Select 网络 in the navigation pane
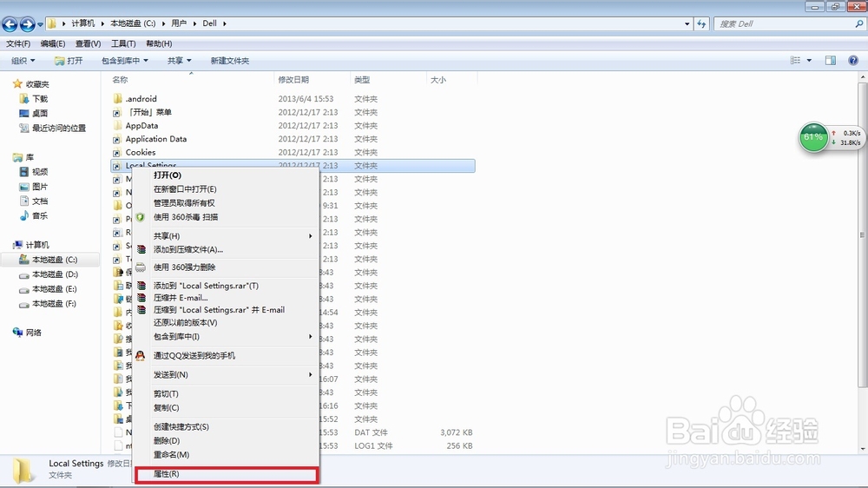The height and width of the screenshot is (488, 868). [x=27, y=333]
